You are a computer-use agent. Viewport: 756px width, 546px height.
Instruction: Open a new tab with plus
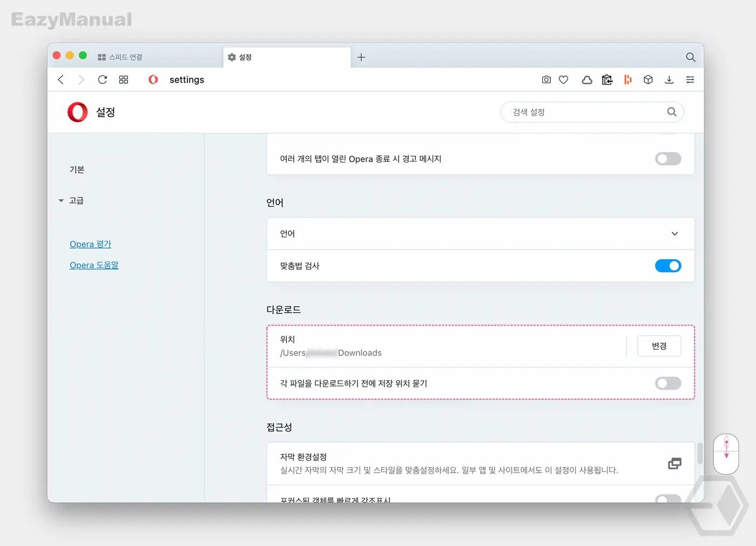361,57
